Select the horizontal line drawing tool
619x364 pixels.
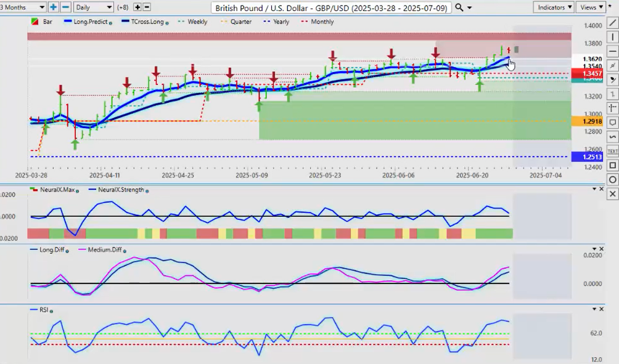[x=612, y=51]
